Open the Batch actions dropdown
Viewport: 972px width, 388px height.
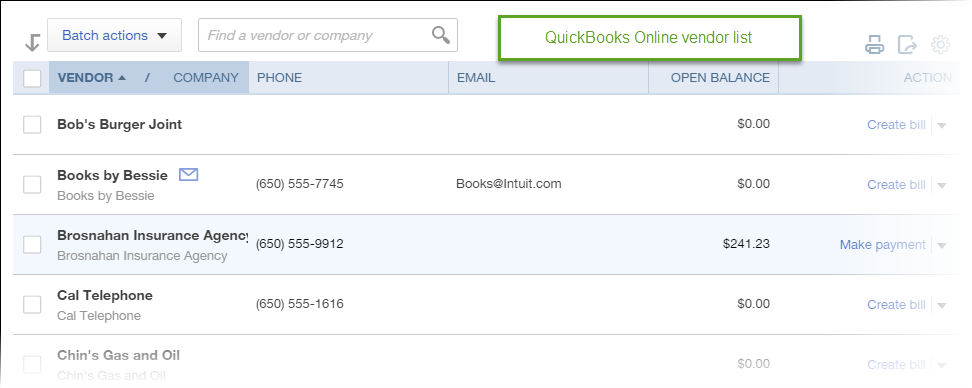coord(115,35)
